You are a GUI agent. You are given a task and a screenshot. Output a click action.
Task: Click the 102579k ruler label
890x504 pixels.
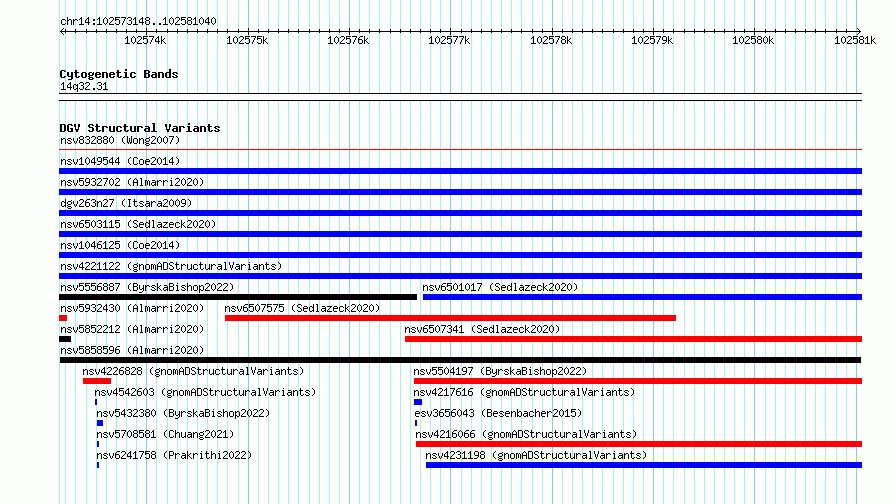652,40
